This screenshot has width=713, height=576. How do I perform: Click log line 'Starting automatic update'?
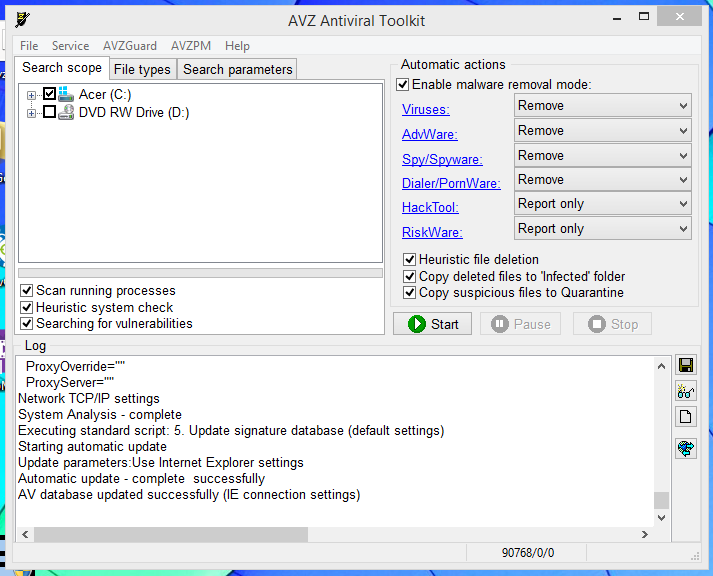tap(92, 446)
